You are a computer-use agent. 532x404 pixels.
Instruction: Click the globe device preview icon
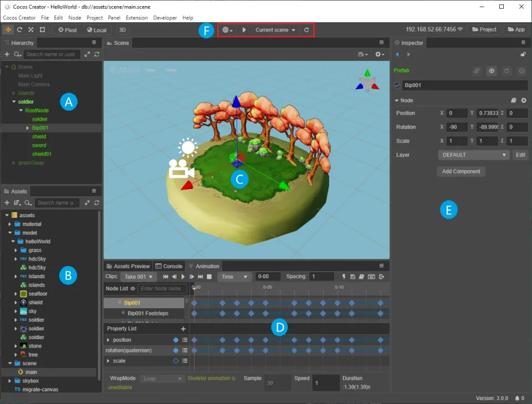[226, 30]
